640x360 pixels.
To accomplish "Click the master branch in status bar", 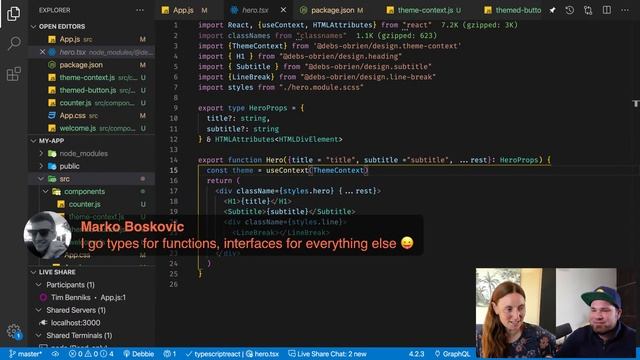I will tap(25, 354).
